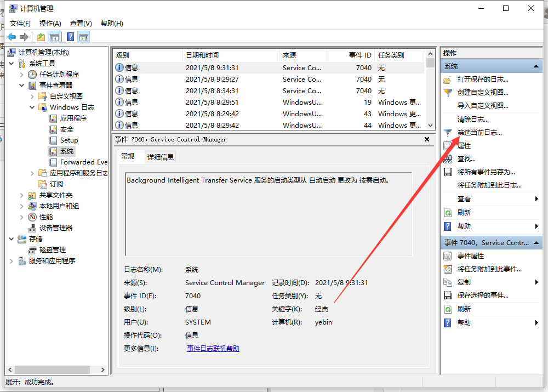The height and width of the screenshot is (392, 548).
Task: Select the 安全 log in tree
Action: pyautogui.click(x=66, y=129)
